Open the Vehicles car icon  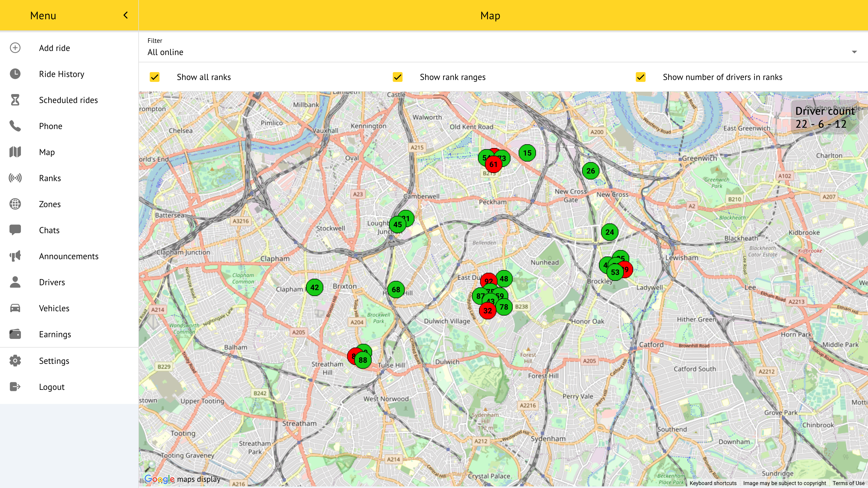[15, 308]
